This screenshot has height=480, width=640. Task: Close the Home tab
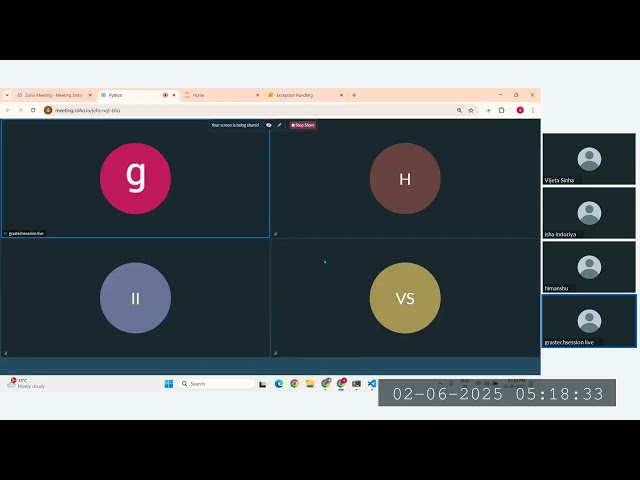[258, 95]
